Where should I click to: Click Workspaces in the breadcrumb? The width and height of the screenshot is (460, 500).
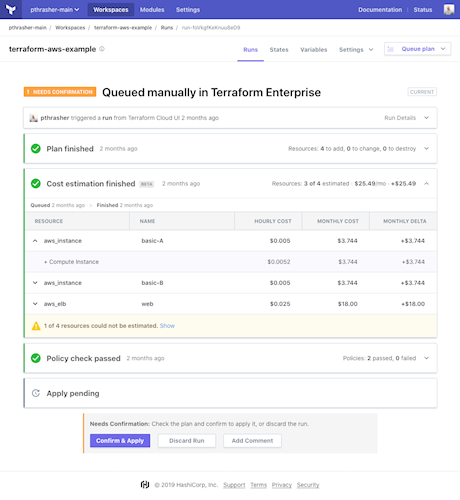pyautogui.click(x=70, y=28)
